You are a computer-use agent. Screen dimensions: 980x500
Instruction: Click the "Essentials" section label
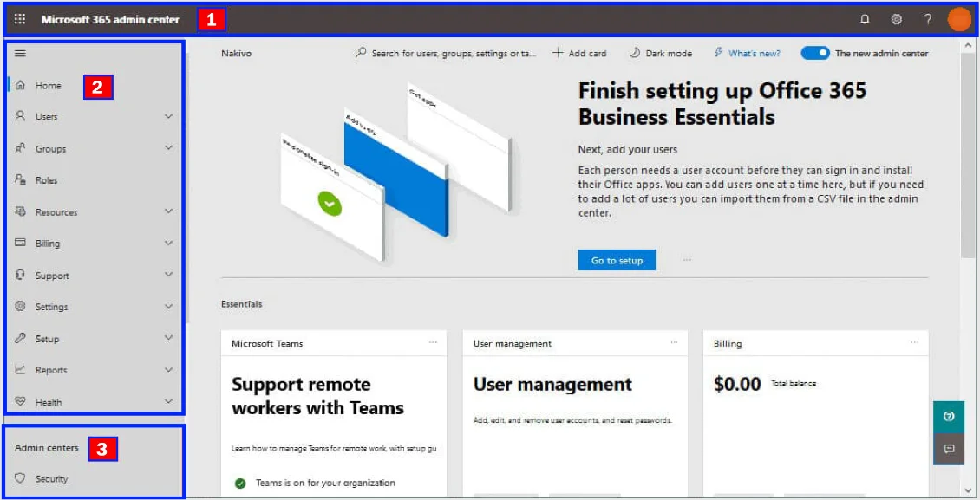point(241,304)
